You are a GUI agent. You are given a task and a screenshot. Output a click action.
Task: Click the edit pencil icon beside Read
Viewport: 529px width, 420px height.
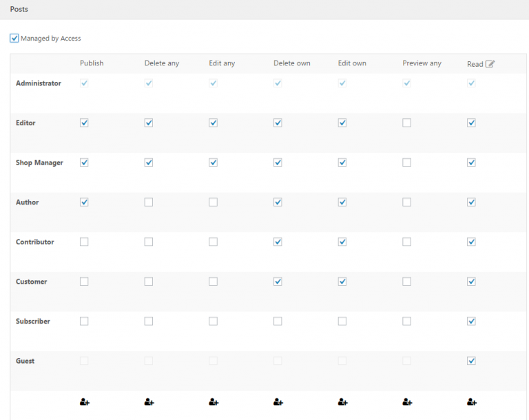[490, 64]
